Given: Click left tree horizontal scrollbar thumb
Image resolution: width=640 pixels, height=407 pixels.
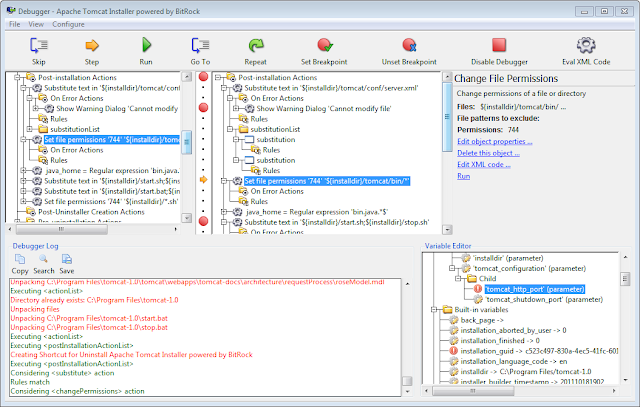Looking at the screenshot, I should coord(62,229).
